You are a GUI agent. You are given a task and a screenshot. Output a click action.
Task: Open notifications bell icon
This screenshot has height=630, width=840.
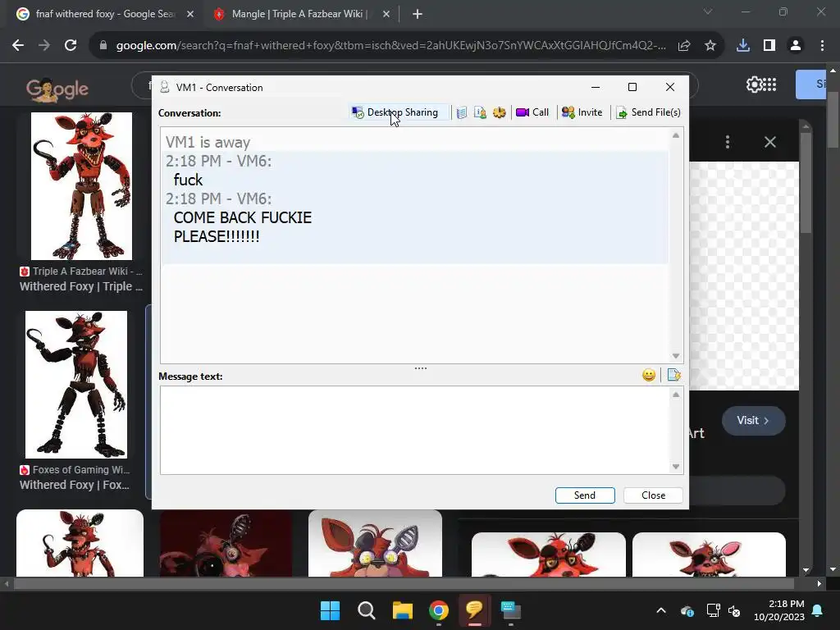click(x=818, y=610)
